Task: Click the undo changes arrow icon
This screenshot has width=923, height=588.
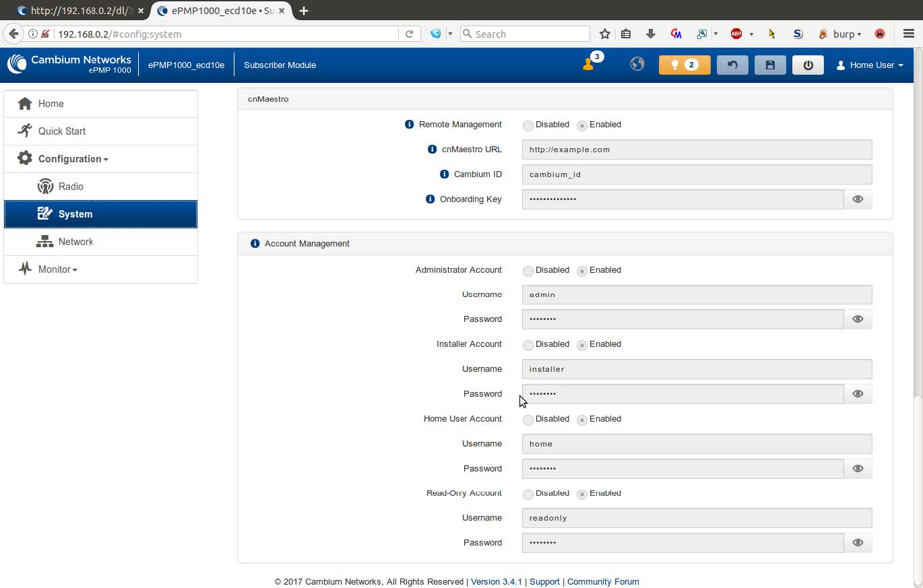Action: (x=732, y=65)
